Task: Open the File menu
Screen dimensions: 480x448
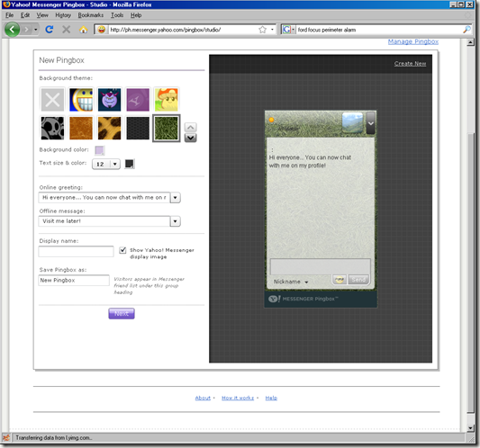Action: (10, 15)
